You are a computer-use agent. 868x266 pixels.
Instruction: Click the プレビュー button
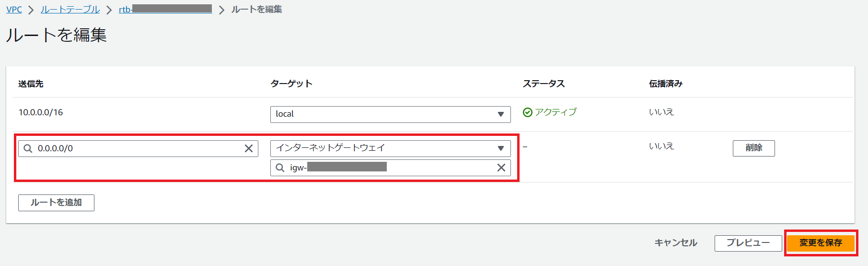pos(748,243)
